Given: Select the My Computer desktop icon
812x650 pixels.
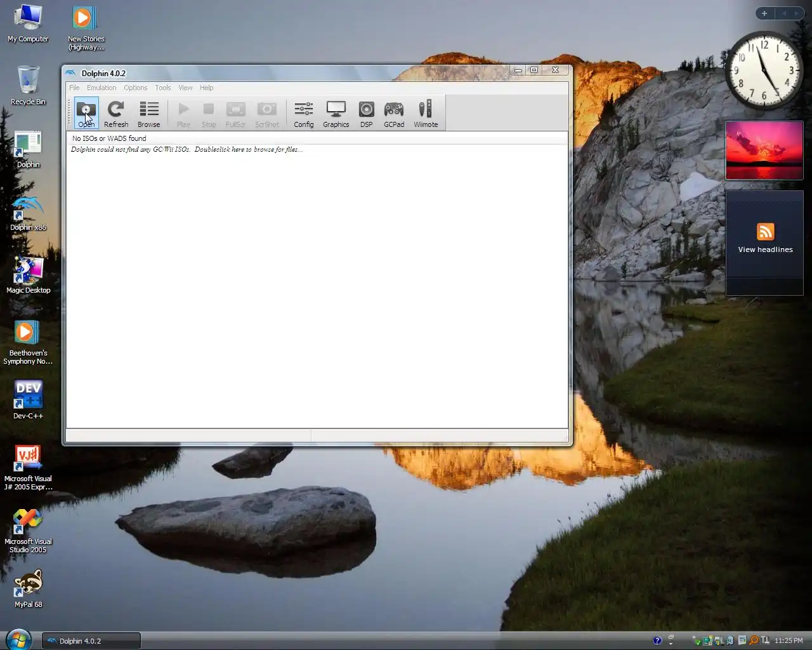Looking at the screenshot, I should tap(28, 24).
